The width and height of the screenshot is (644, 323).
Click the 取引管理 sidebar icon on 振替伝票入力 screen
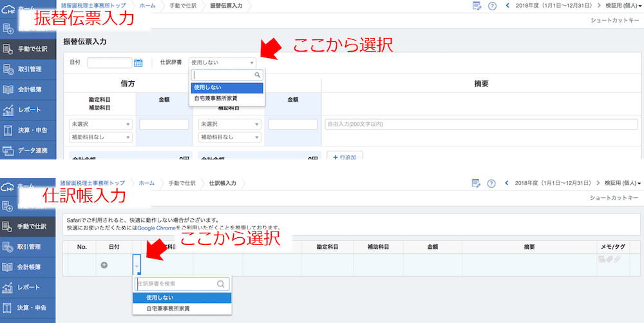[x=8, y=69]
